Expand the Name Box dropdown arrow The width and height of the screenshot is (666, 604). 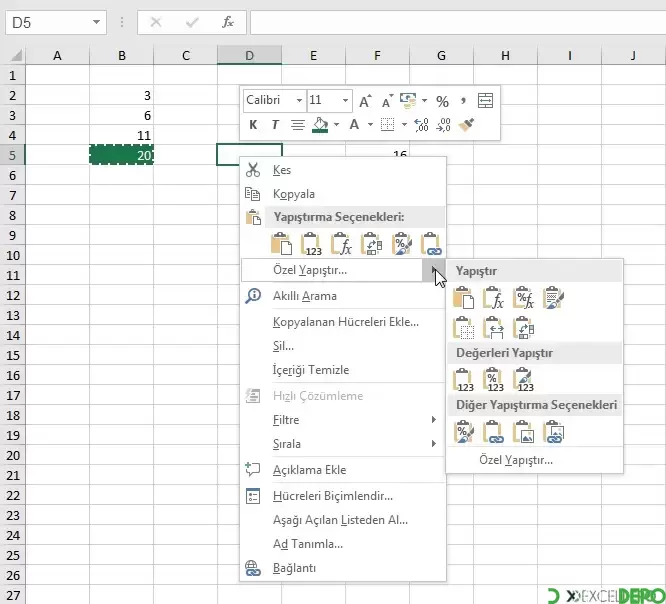point(96,22)
